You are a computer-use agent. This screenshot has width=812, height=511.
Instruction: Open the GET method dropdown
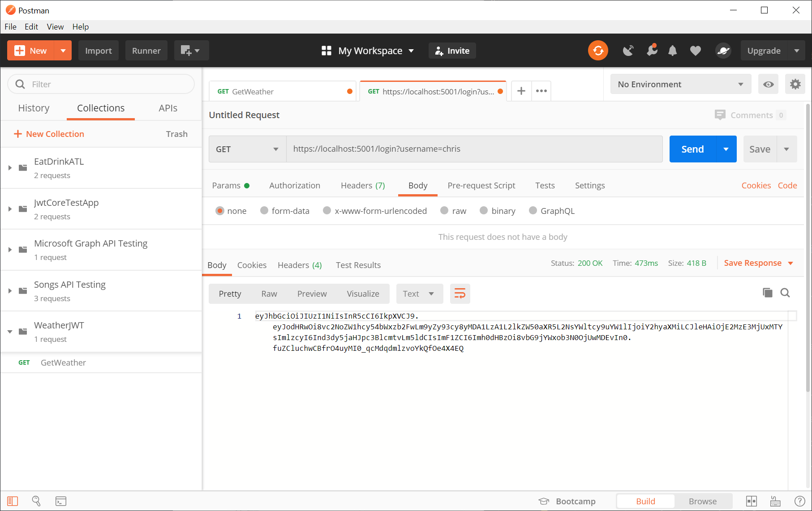coord(247,149)
